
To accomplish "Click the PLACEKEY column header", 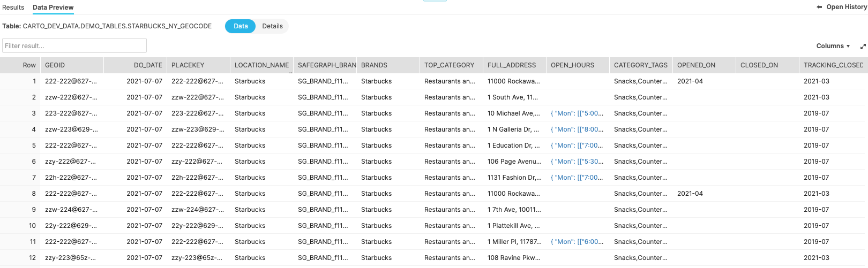I will [188, 65].
